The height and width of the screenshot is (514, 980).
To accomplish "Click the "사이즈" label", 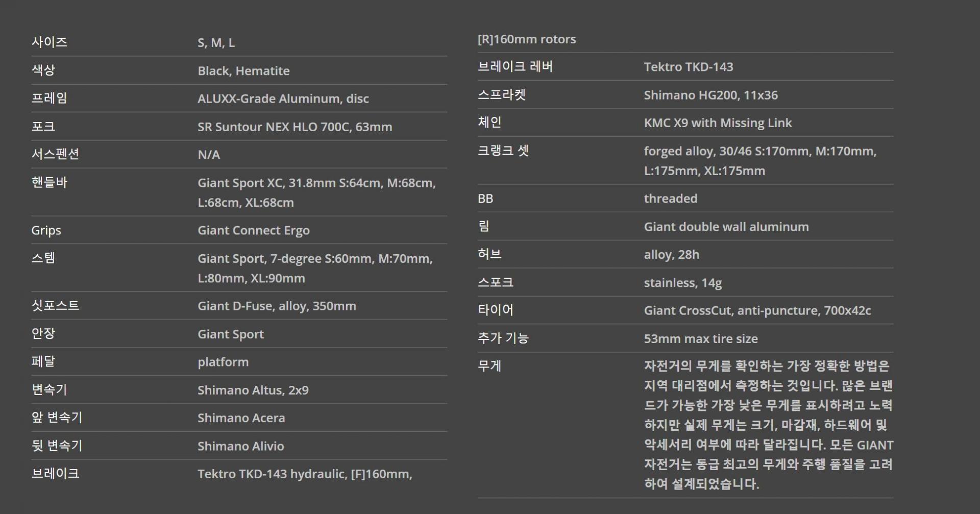I will [50, 42].
